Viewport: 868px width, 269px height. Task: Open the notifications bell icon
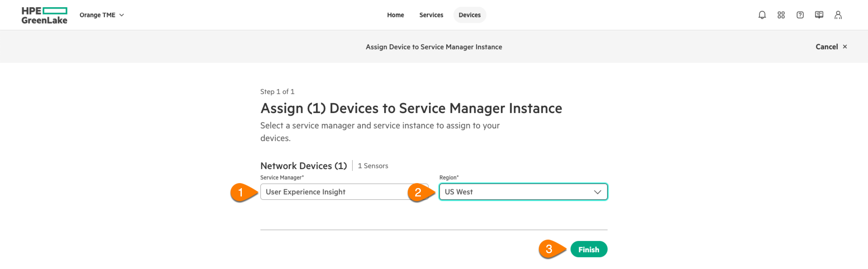(762, 15)
